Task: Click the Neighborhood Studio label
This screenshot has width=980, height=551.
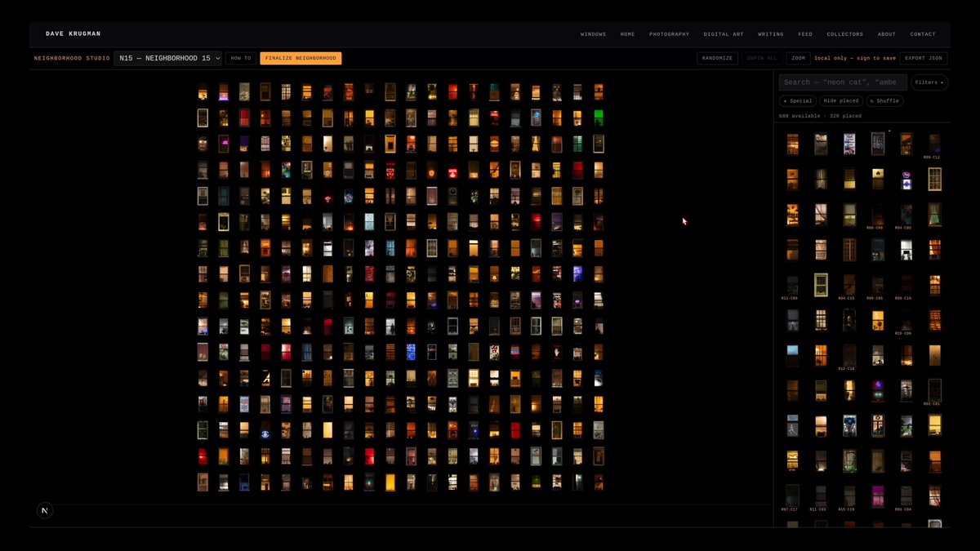Action: 72,58
